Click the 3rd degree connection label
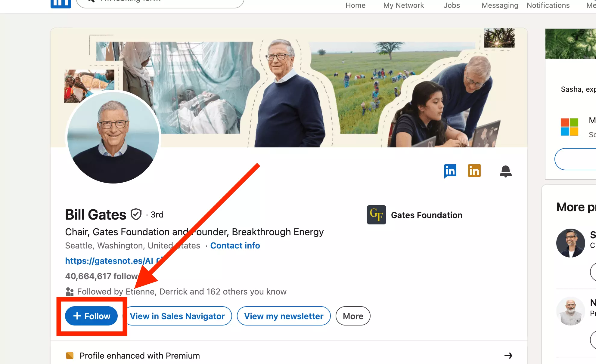 [x=157, y=214]
